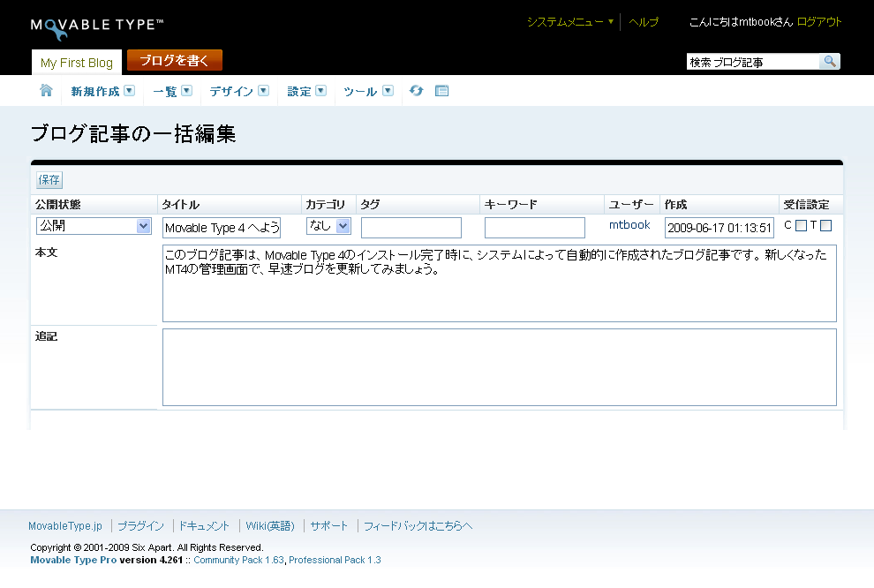The height and width of the screenshot is (588, 874).
Task: Click the Movable Type logo
Action: coord(97,28)
